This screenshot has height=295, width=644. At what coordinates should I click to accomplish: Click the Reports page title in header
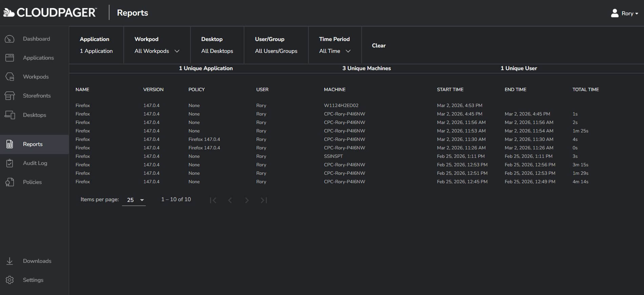[x=133, y=13]
